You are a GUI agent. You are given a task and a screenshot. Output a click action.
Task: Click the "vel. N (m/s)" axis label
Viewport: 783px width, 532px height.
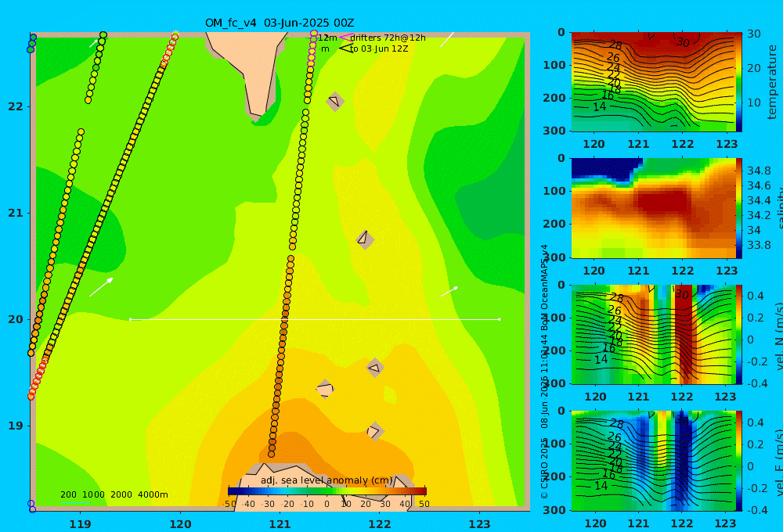780,336
